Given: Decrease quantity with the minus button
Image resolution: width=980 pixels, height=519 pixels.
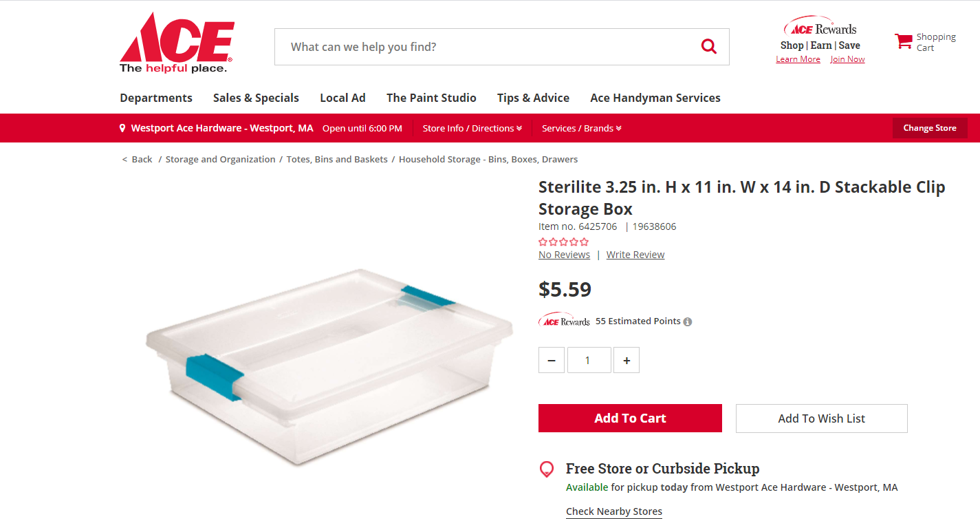Looking at the screenshot, I should coord(552,360).
